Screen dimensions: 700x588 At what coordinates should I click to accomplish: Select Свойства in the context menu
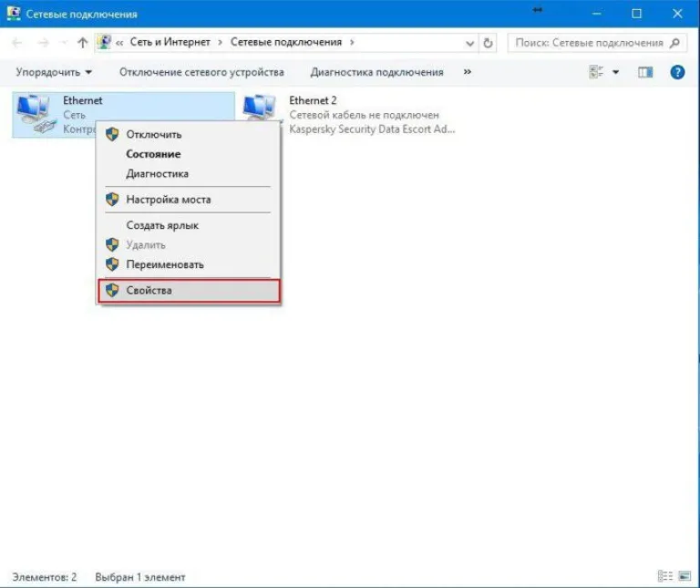[x=189, y=291]
